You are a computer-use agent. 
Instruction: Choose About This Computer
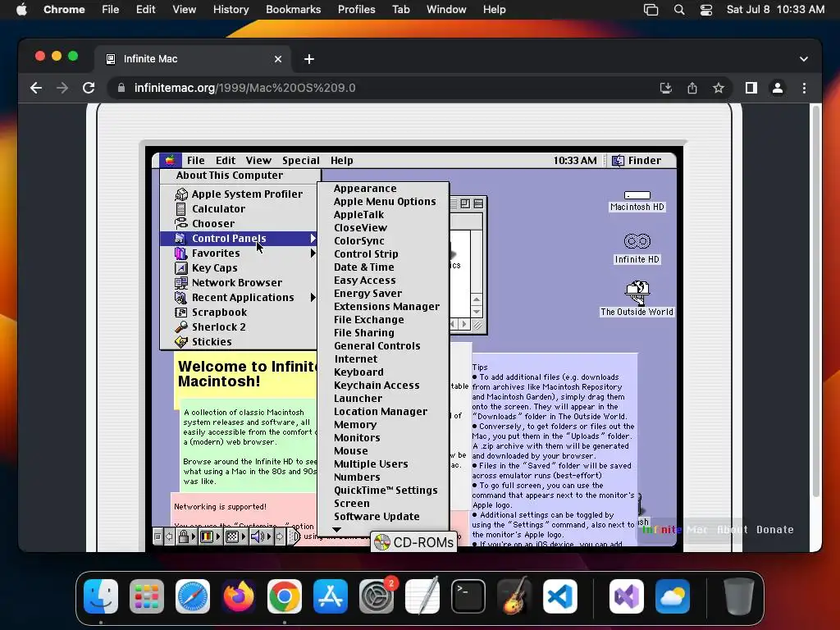pos(240,176)
